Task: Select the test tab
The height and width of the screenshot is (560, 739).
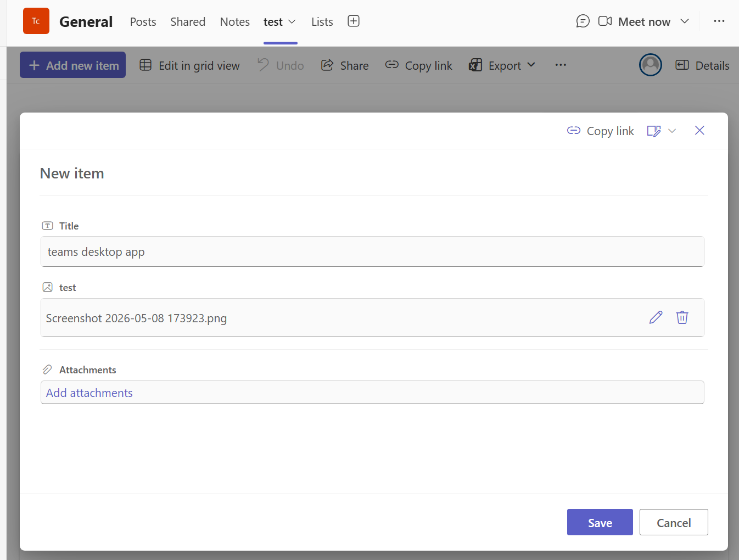Action: pos(273,22)
